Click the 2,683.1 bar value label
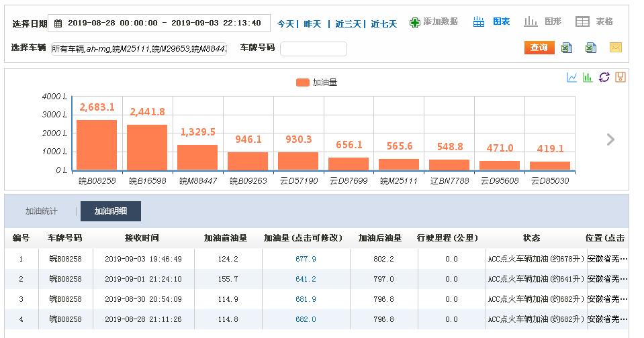The width and height of the screenshot is (644, 338). click(97, 107)
